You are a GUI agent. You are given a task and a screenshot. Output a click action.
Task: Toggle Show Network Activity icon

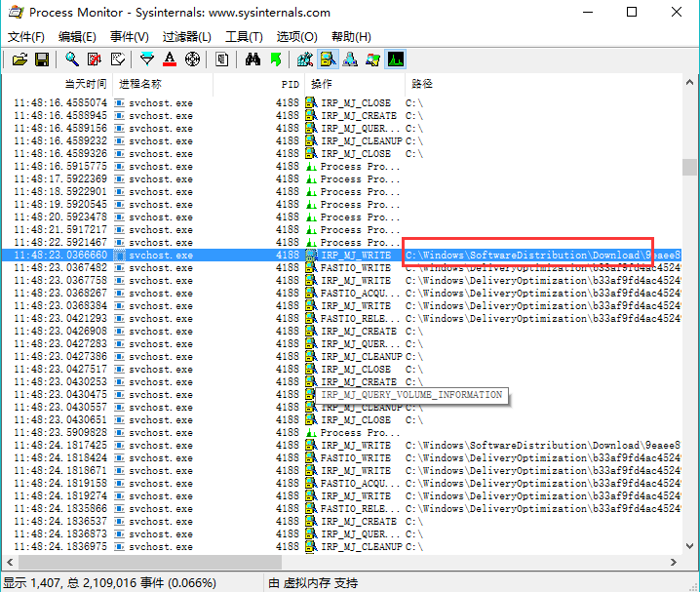pyautogui.click(x=350, y=59)
